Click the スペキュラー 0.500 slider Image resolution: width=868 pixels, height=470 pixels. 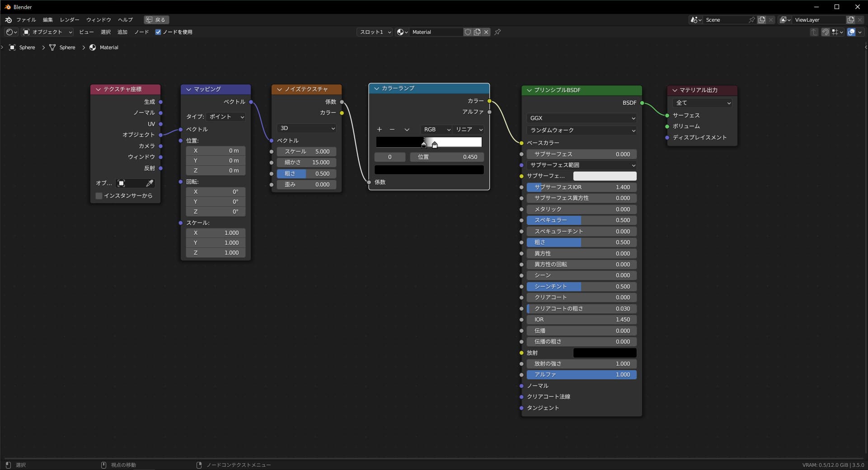click(582, 220)
